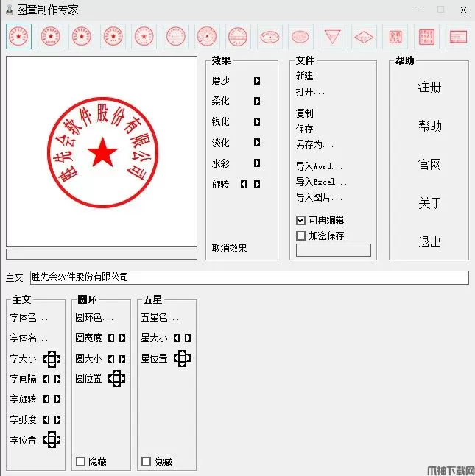Pick the ellipse stamp template without star

[x=300, y=37]
